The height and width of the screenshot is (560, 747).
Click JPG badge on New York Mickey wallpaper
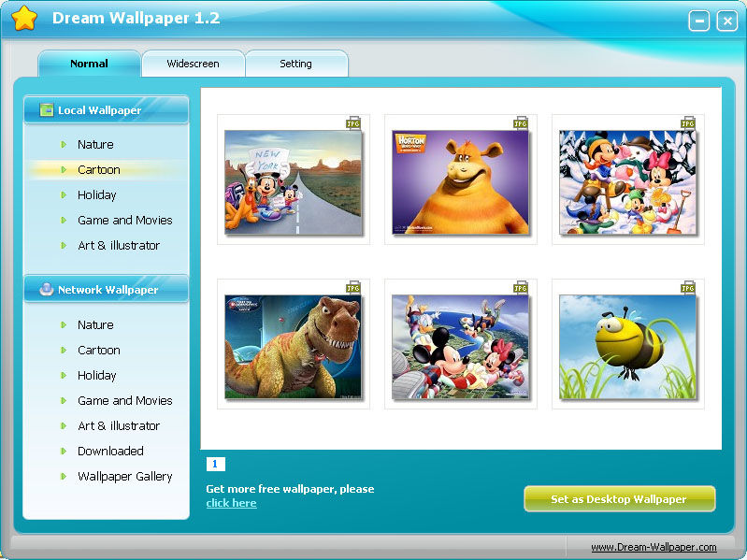point(353,123)
